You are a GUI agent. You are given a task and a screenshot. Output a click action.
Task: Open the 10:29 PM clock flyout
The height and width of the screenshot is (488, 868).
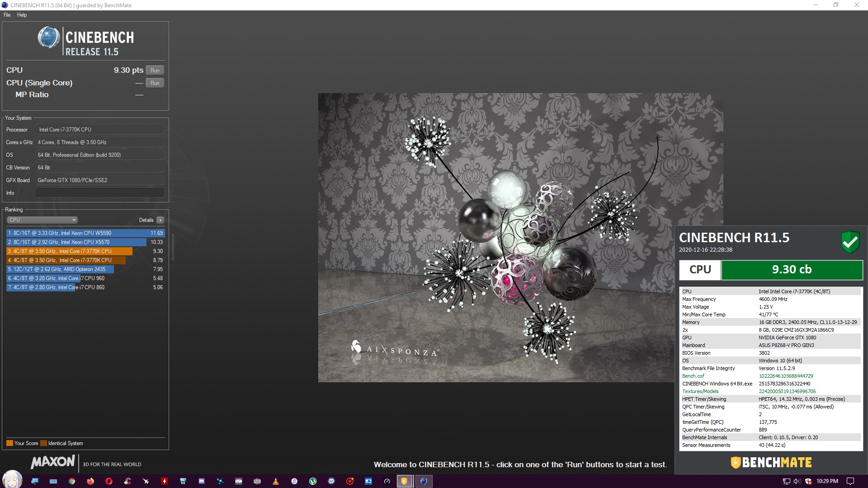click(827, 481)
